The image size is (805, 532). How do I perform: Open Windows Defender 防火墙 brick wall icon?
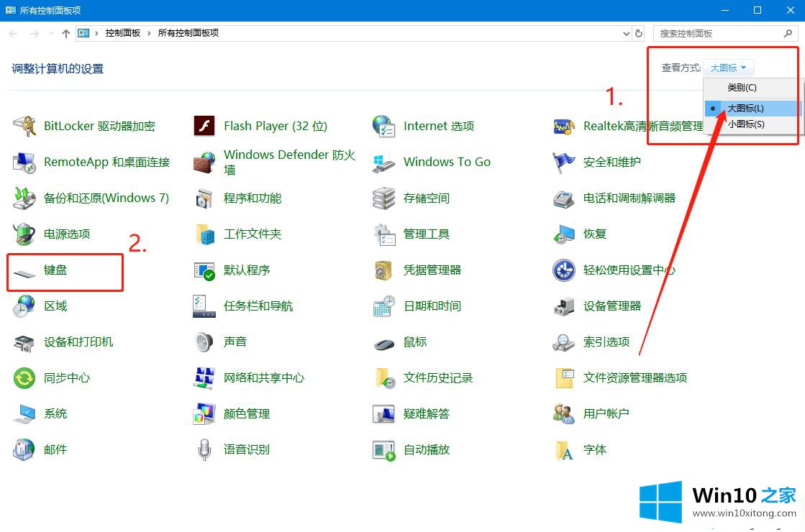click(x=204, y=162)
